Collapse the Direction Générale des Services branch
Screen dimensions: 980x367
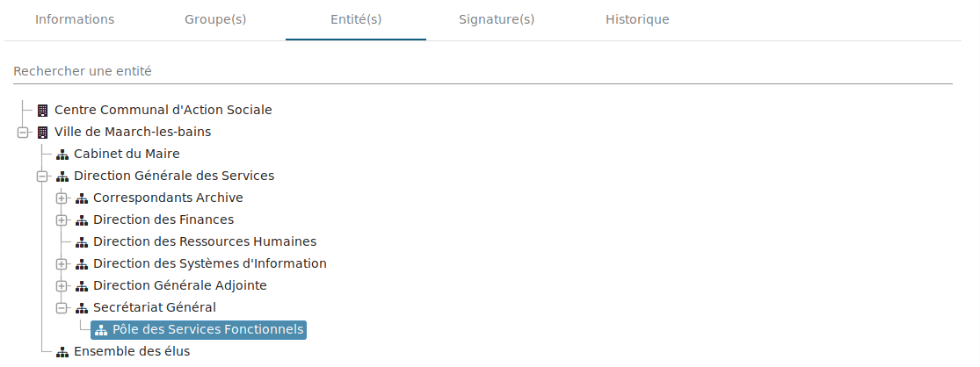click(x=42, y=176)
